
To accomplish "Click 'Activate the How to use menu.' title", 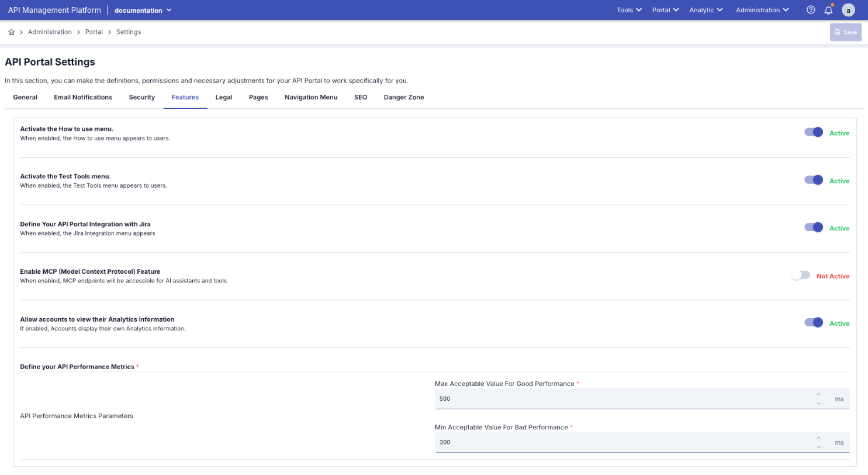I will pos(67,129).
